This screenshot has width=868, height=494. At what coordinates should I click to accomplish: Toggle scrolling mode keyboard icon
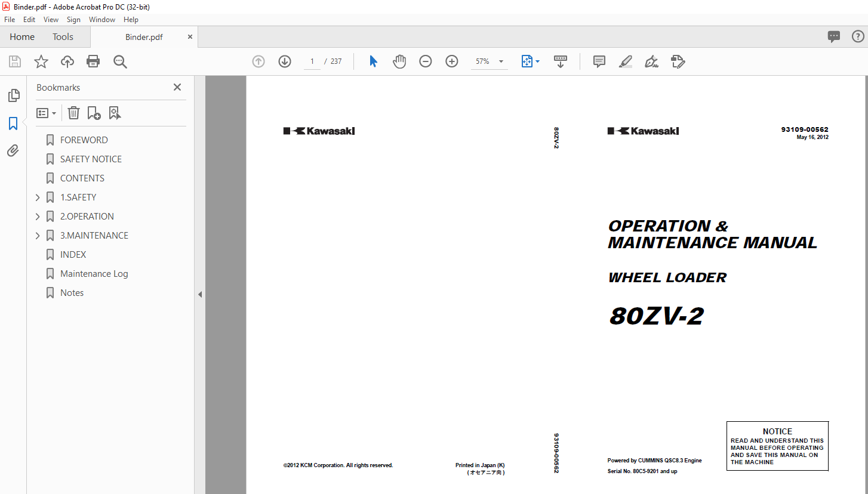(x=561, y=61)
